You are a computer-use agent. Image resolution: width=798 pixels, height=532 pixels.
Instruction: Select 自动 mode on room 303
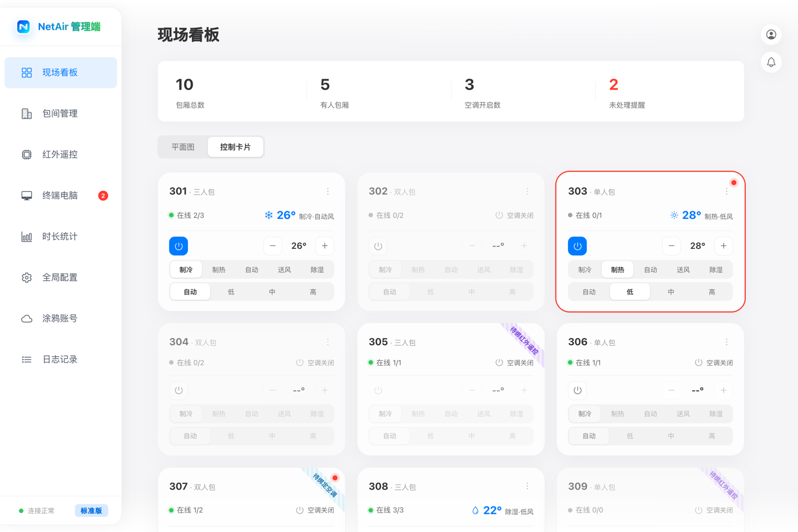coord(651,270)
